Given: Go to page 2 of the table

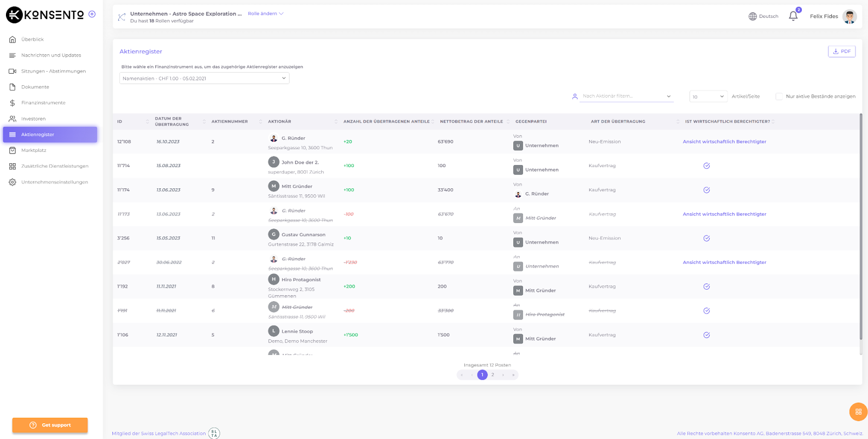Looking at the screenshot, I should 493,375.
